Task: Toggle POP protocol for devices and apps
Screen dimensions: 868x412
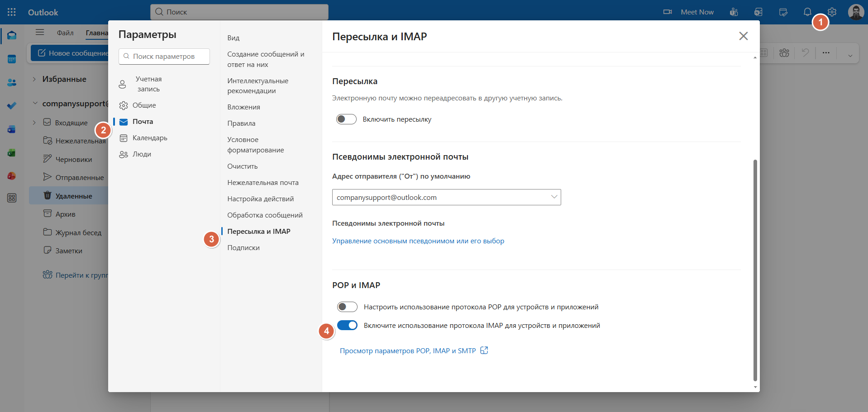Action: click(x=347, y=307)
